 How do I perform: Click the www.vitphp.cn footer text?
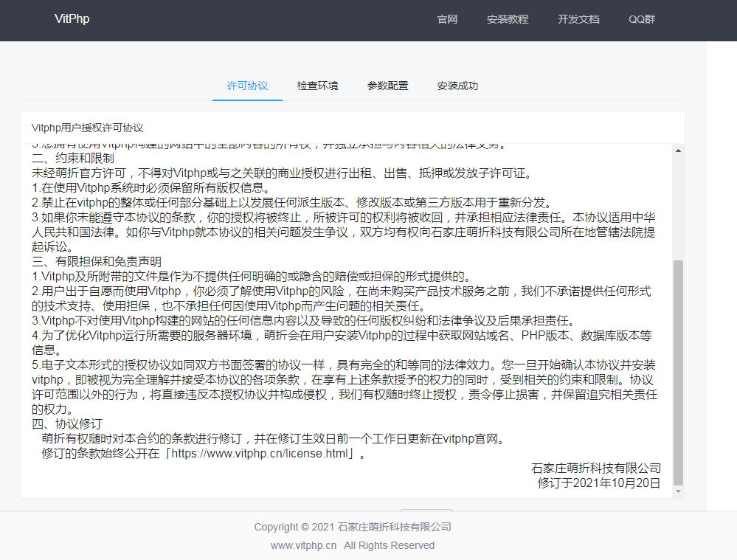tap(304, 545)
